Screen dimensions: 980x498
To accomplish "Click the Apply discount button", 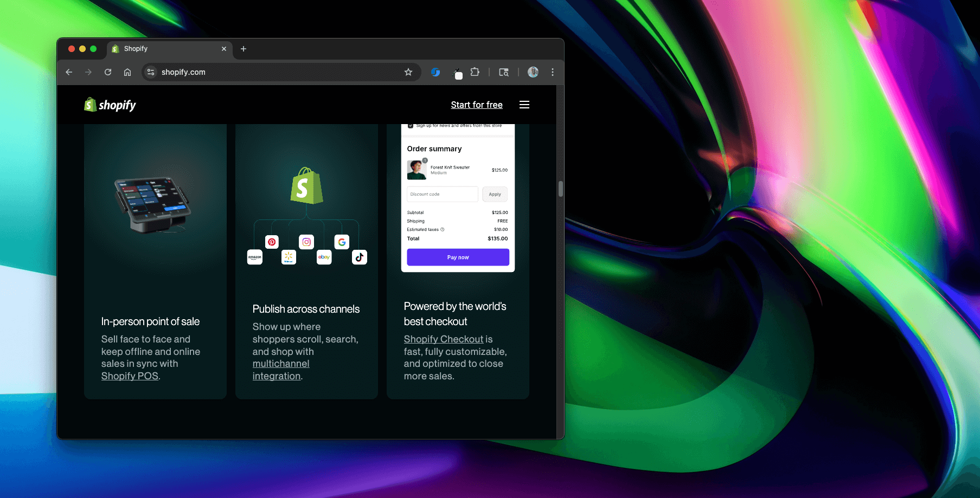I will (x=495, y=194).
